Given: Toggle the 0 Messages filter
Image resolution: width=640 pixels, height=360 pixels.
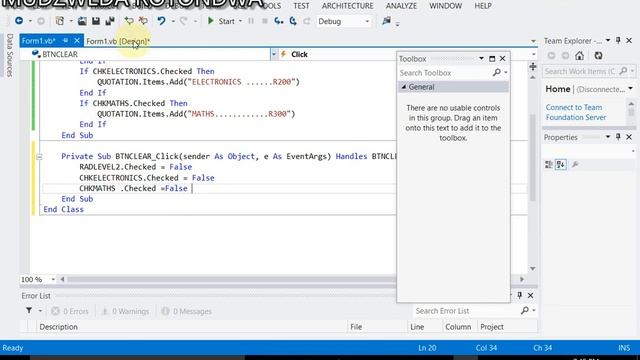Looking at the screenshot, I should click(x=187, y=311).
